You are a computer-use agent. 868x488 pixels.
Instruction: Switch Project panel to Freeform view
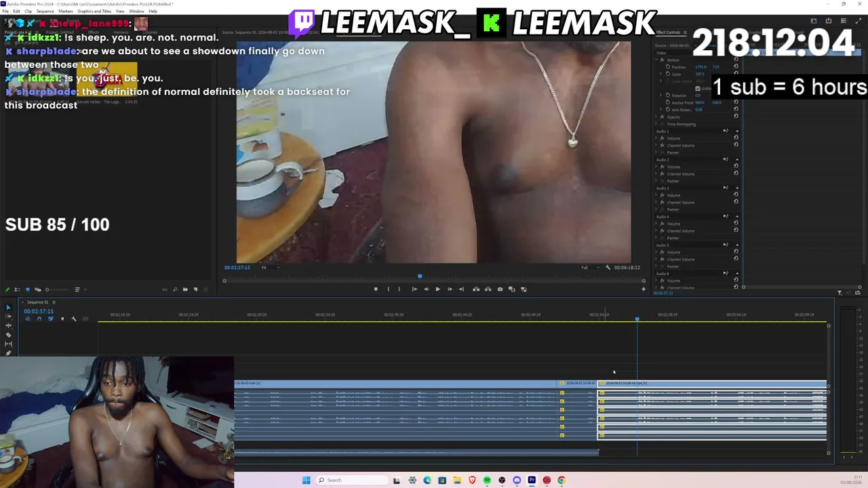coord(37,289)
